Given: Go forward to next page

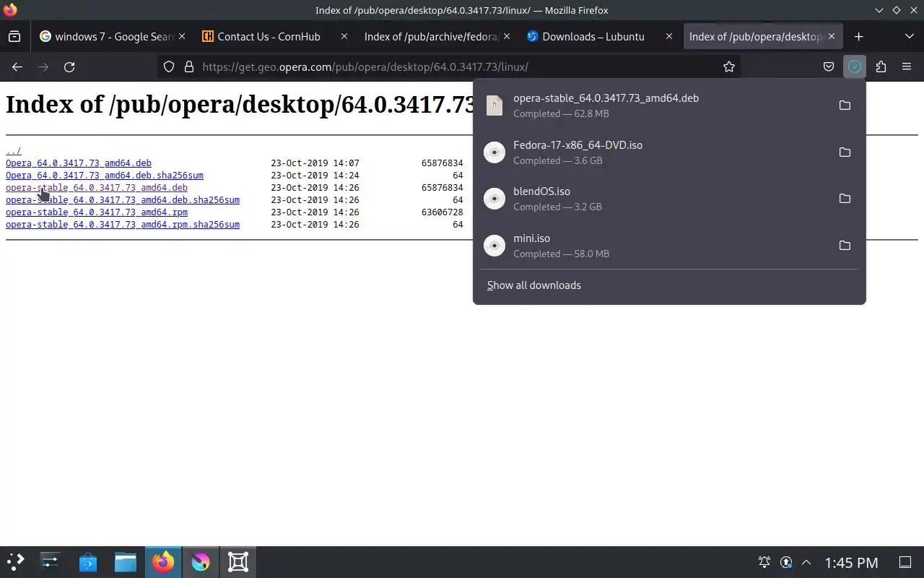Looking at the screenshot, I should (x=43, y=66).
